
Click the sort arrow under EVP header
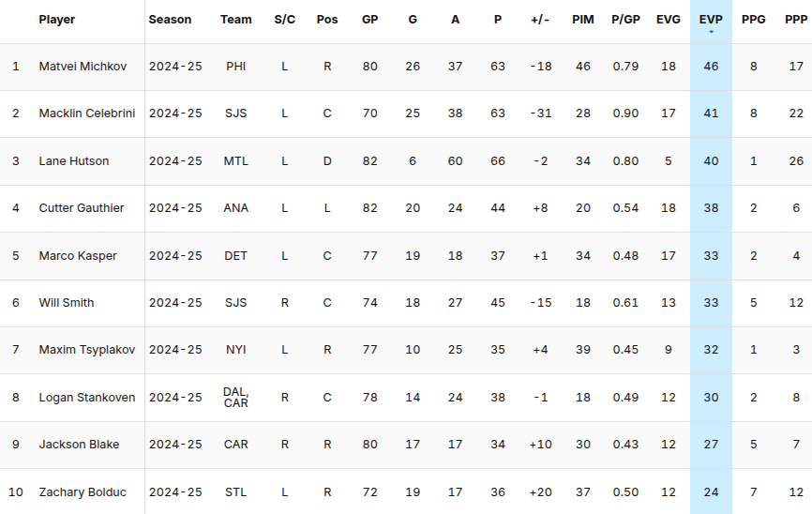click(x=711, y=33)
